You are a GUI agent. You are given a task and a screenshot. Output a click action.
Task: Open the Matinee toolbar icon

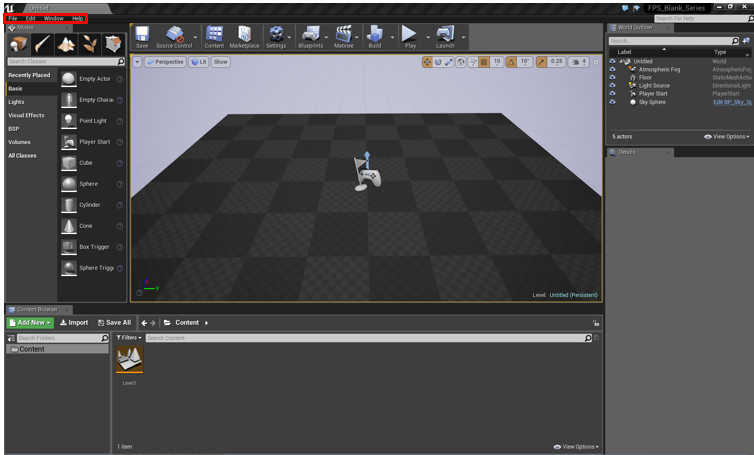click(344, 37)
